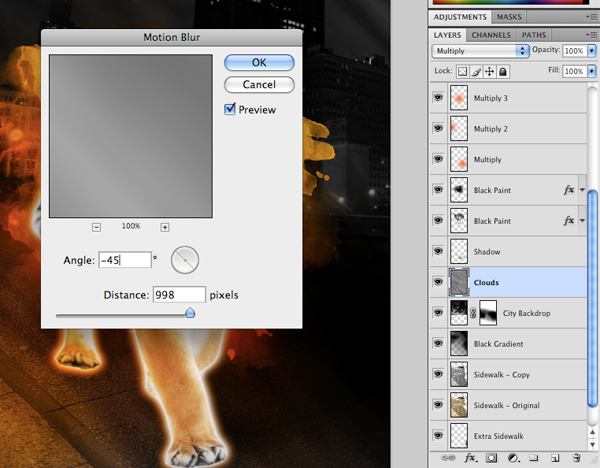This screenshot has width=600, height=468.
Task: Toggle the Preview checkbox
Action: coord(230,109)
